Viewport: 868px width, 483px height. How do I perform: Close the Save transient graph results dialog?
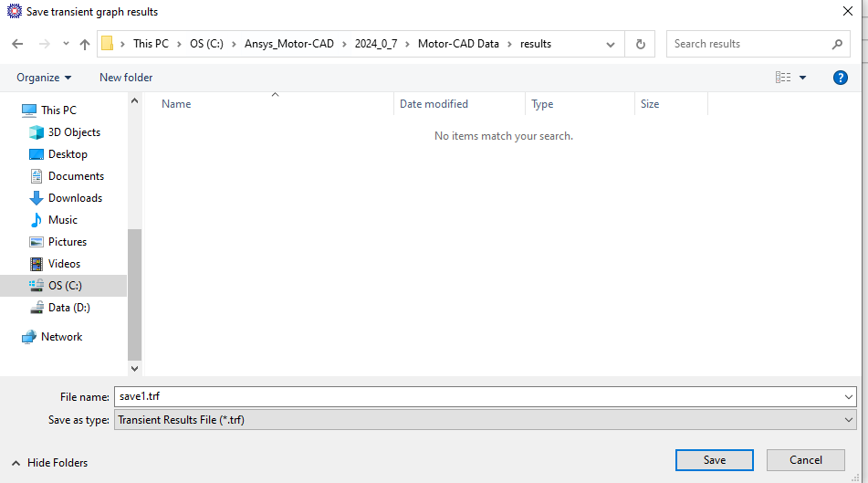tap(848, 11)
